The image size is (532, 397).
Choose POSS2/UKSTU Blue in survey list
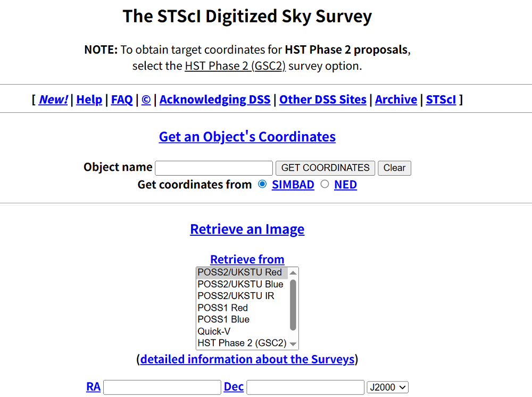(240, 284)
